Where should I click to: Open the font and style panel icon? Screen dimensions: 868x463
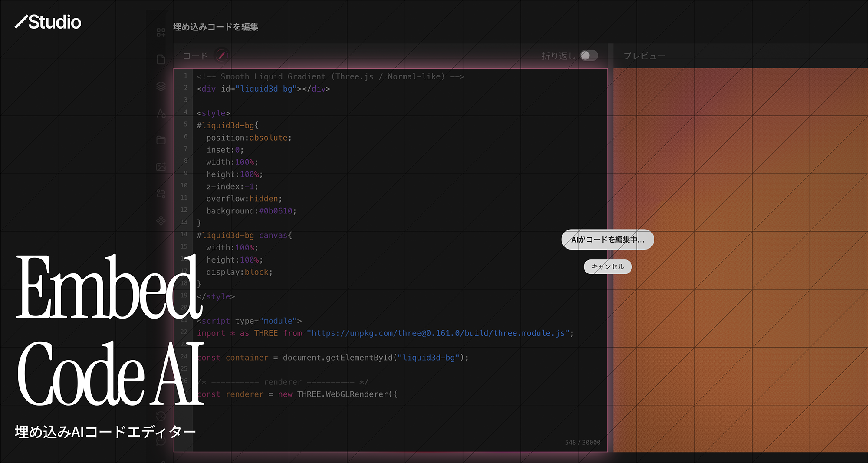[x=161, y=113]
